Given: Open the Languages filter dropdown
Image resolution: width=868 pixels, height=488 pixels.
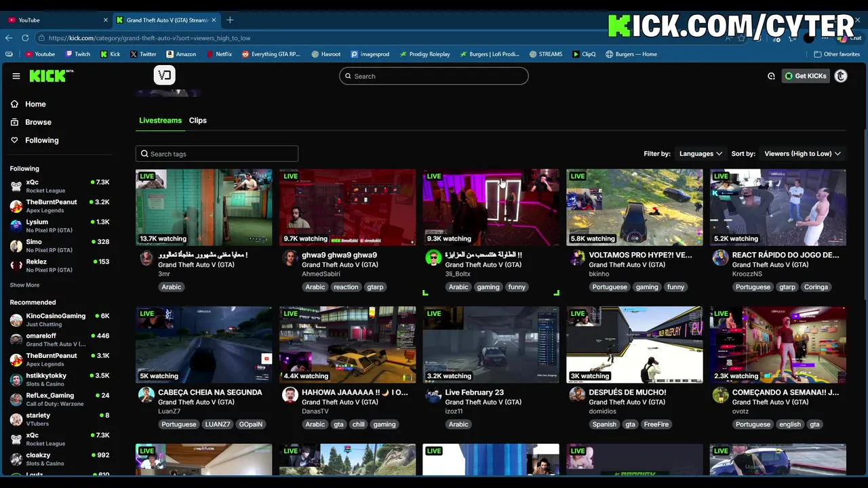Looking at the screenshot, I should tap(701, 154).
